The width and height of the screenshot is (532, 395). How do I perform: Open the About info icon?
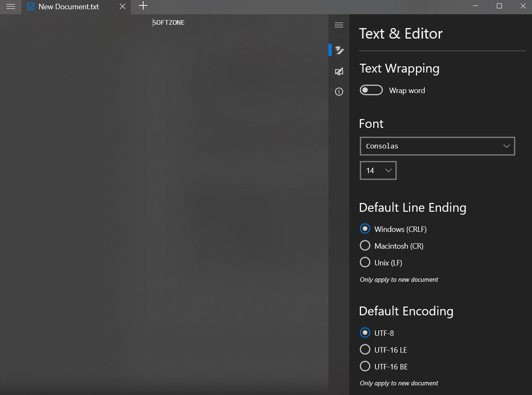coord(339,92)
